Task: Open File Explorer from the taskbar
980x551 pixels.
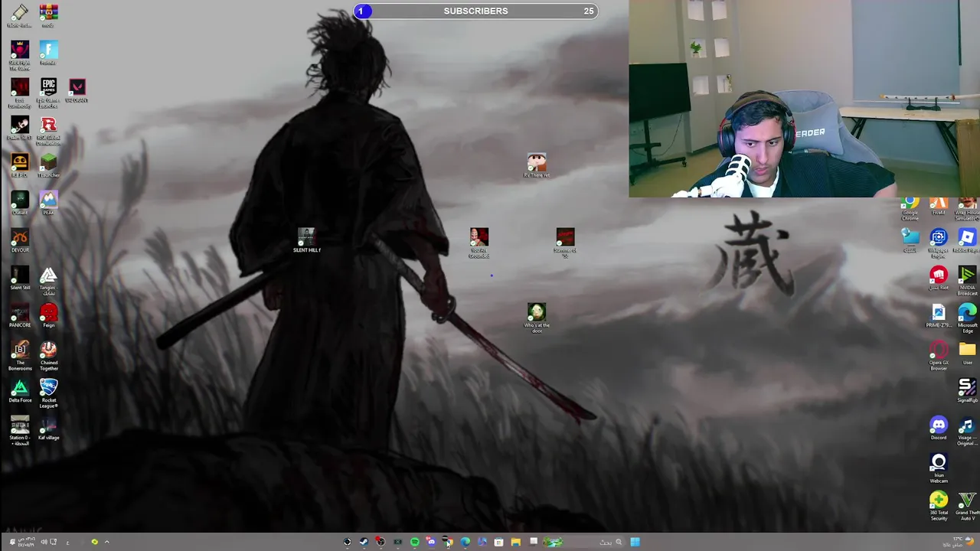Action: 515,542
